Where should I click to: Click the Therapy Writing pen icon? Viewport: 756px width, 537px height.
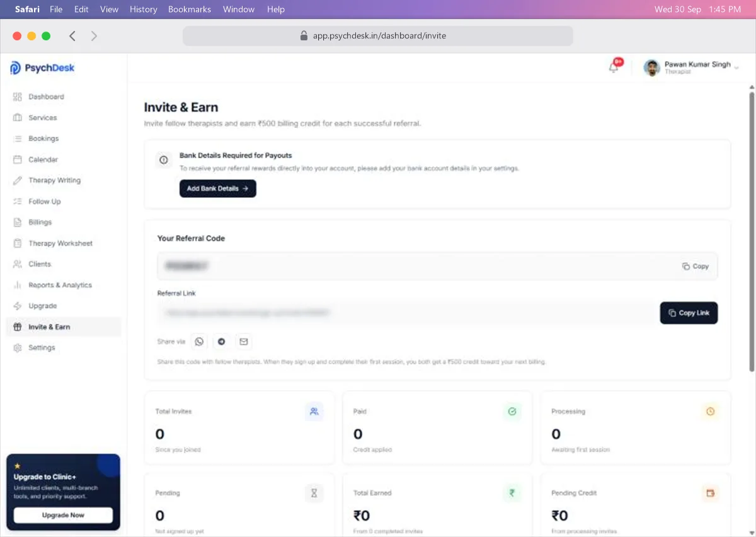tap(18, 180)
